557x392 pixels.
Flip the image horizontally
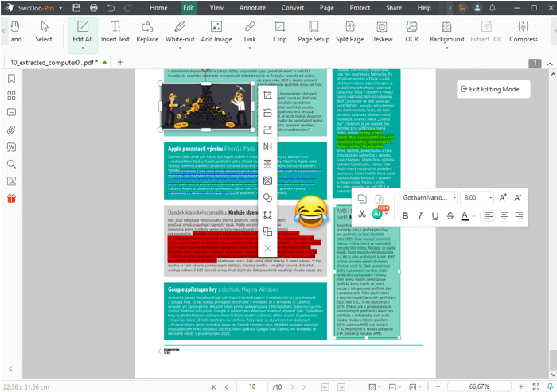(267, 146)
